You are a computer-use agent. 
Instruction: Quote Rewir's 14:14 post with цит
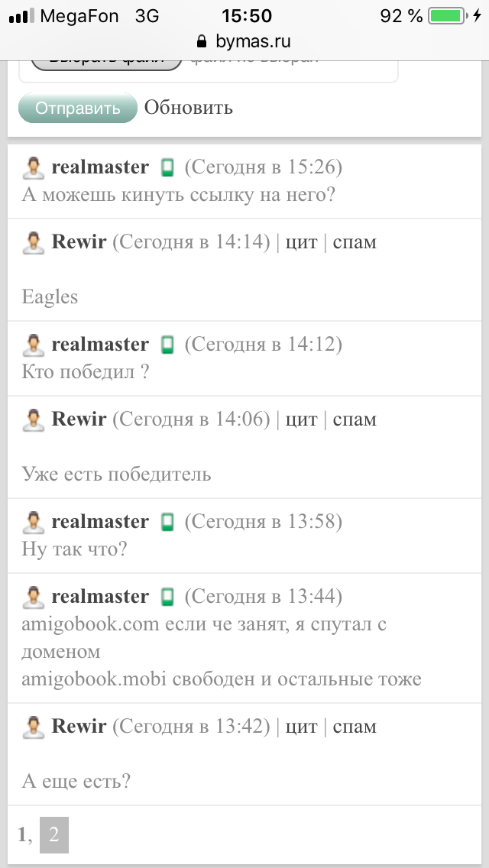pos(301,243)
